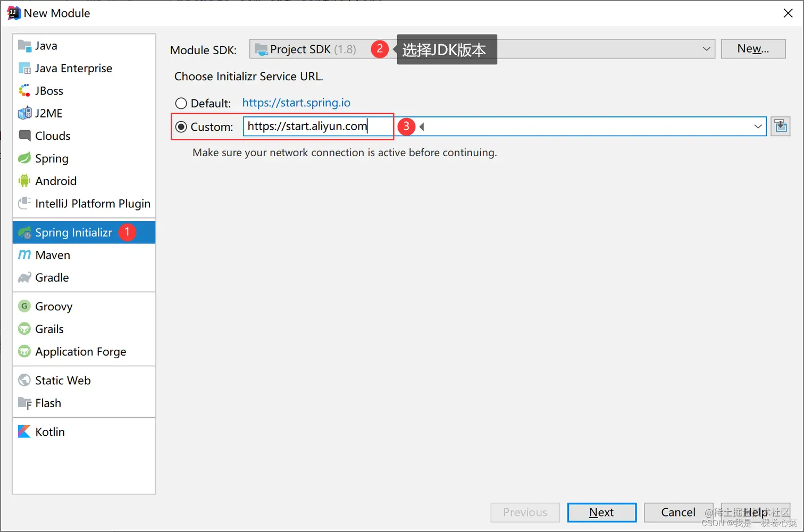Click the Spring leaf icon
Viewport: 804px width, 532px height.
(24, 158)
